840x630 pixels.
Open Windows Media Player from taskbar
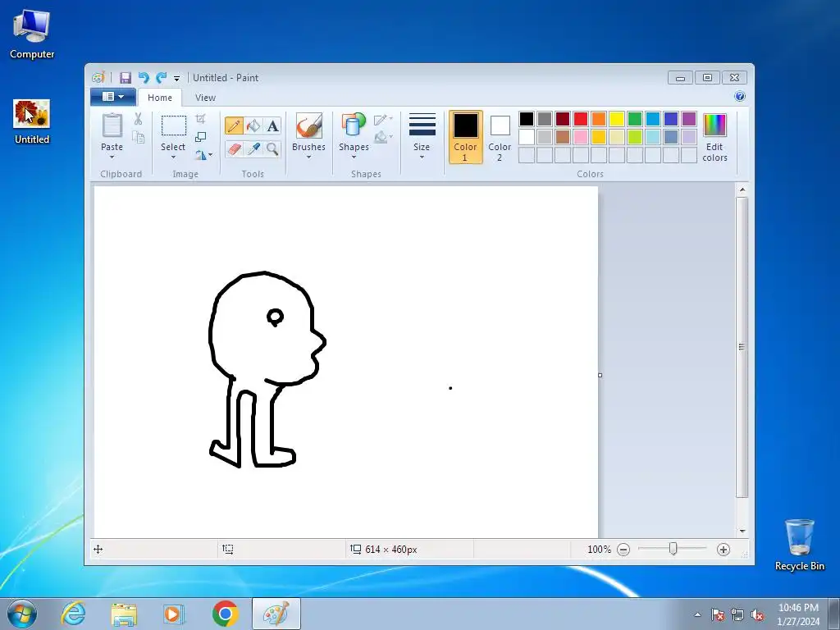173,614
